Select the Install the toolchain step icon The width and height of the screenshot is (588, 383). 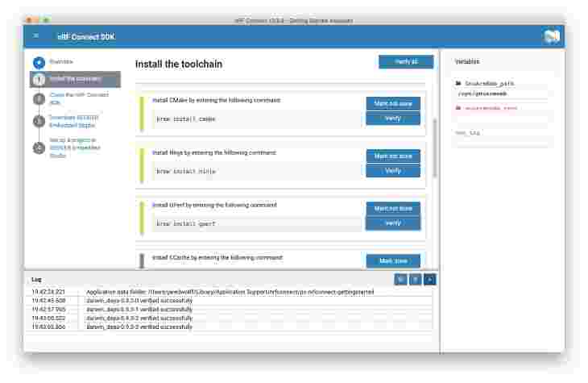[39, 79]
